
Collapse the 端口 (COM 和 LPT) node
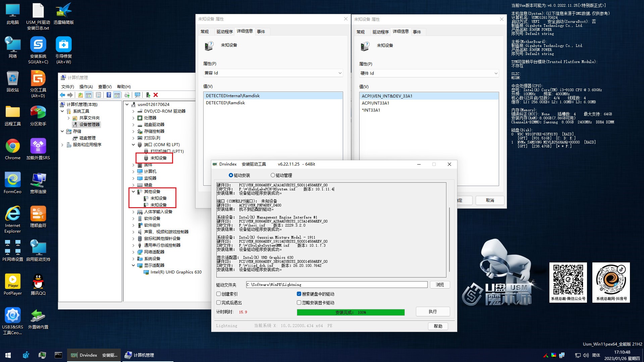click(133, 144)
